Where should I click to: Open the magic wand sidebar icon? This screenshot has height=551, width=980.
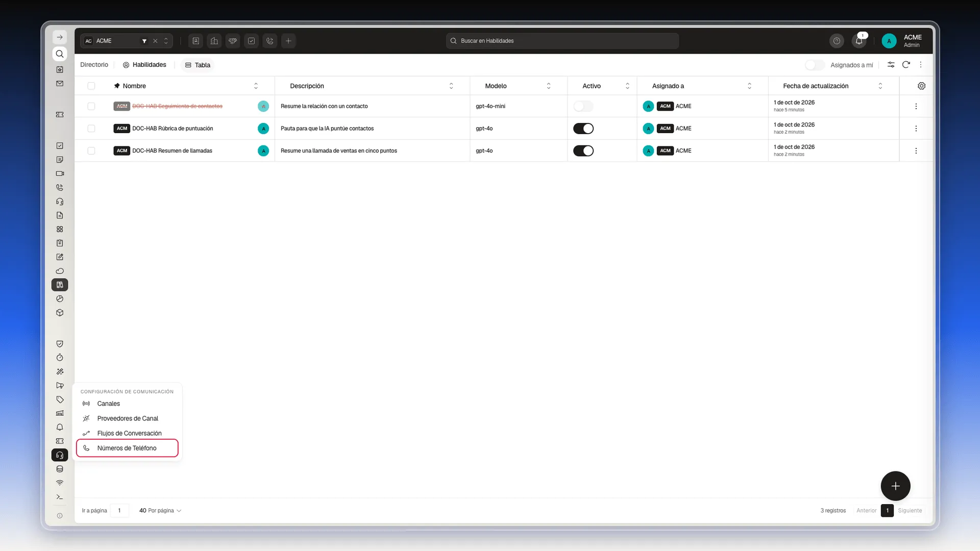coord(60,371)
